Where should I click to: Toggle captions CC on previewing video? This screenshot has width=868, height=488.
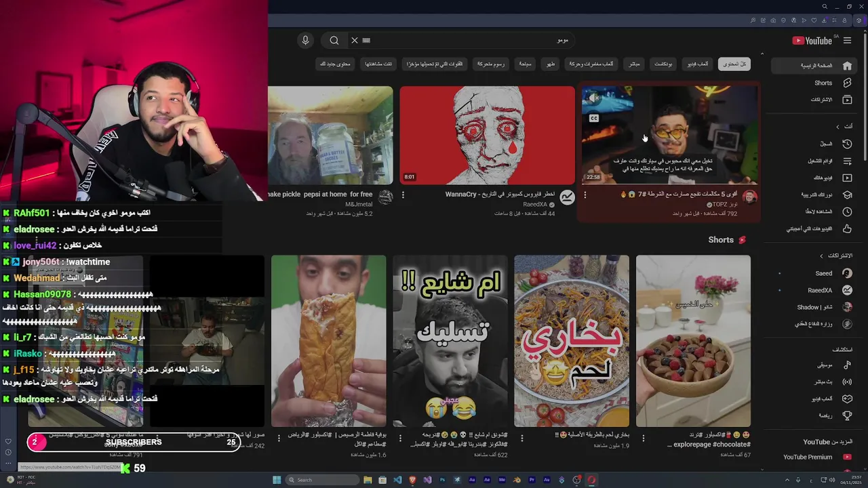[593, 118]
